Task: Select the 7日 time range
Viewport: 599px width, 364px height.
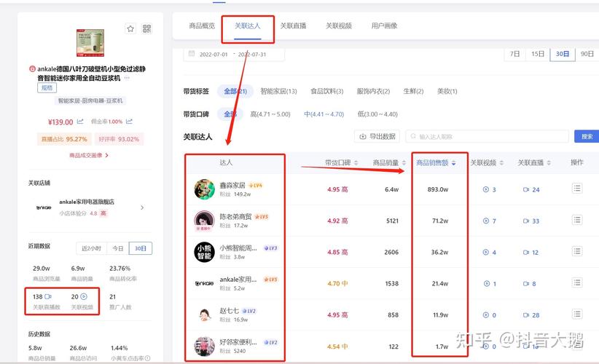Action: coord(514,54)
